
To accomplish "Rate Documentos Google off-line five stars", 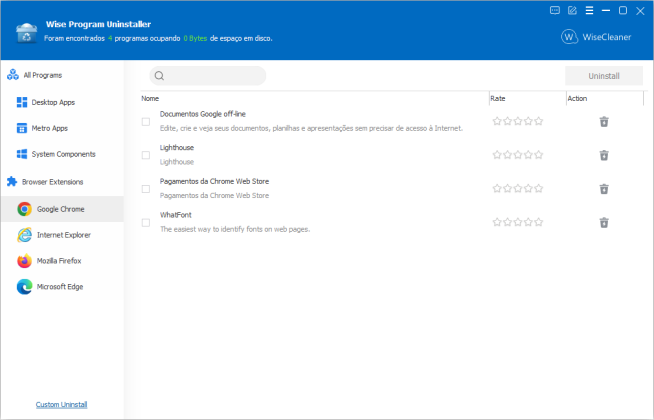I will coord(538,121).
